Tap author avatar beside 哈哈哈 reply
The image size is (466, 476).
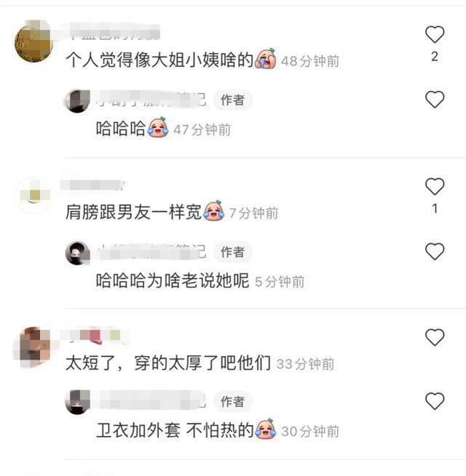tap(78, 101)
